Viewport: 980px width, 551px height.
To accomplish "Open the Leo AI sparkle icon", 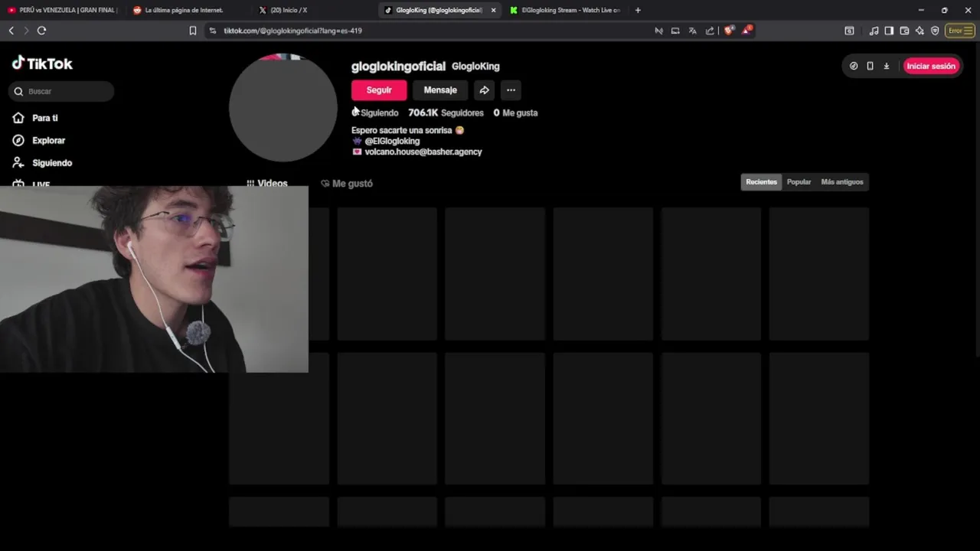I will (x=920, y=31).
